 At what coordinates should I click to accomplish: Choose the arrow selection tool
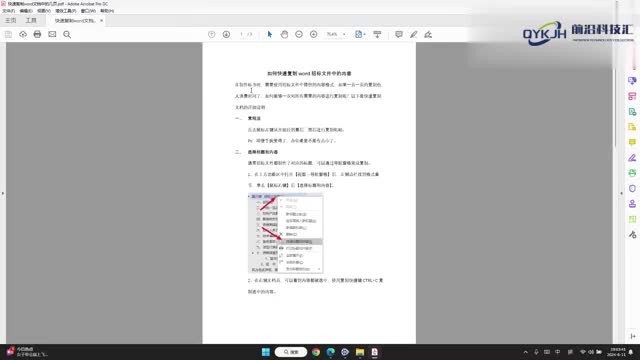coord(269,34)
